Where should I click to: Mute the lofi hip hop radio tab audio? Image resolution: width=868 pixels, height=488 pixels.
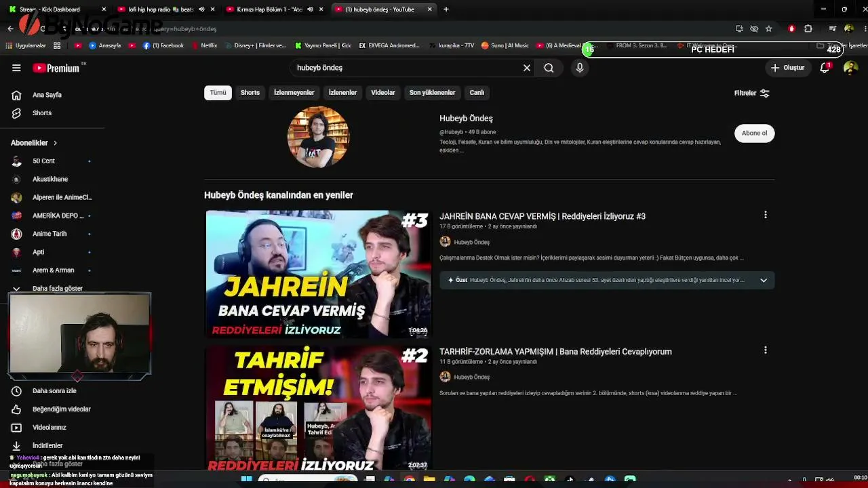coord(201,9)
